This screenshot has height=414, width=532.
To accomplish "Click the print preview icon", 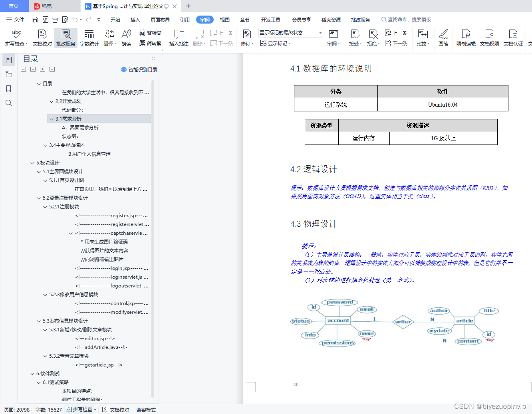I will pos(65,20).
